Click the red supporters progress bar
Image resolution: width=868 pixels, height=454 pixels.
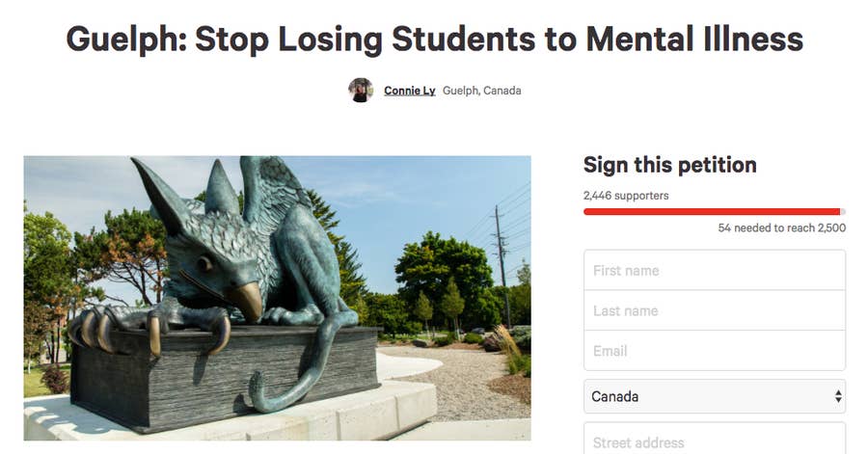(712, 211)
